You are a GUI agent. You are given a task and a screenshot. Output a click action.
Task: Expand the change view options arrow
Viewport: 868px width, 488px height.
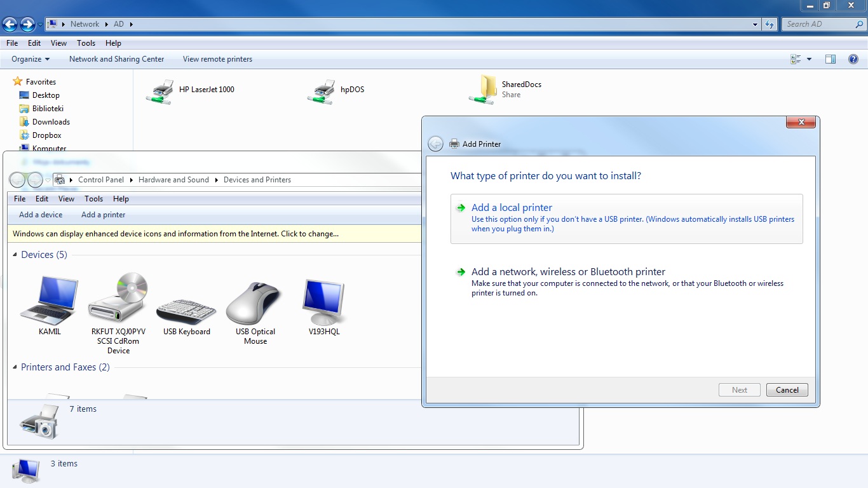[809, 59]
